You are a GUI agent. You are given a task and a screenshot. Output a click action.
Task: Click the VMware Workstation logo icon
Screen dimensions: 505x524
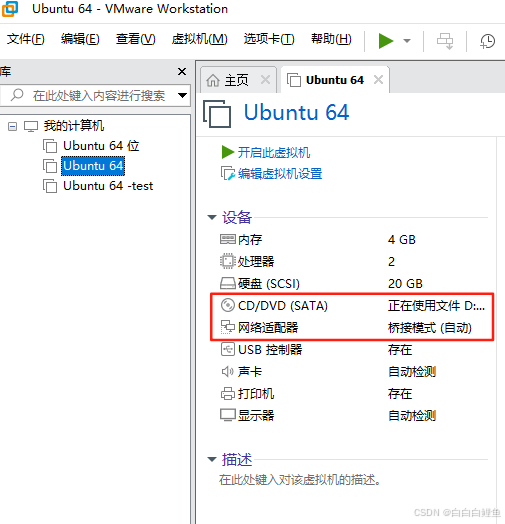[9, 9]
